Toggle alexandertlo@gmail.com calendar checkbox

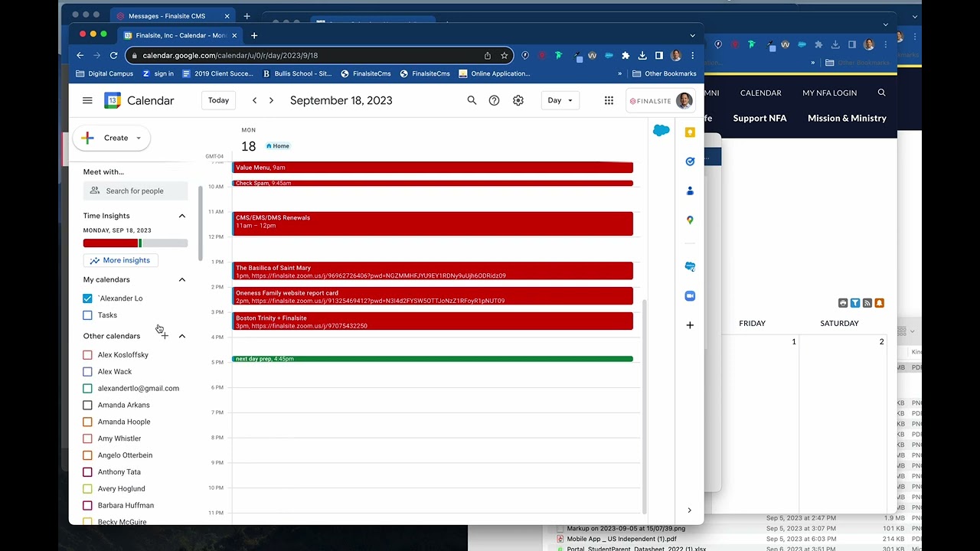(87, 388)
